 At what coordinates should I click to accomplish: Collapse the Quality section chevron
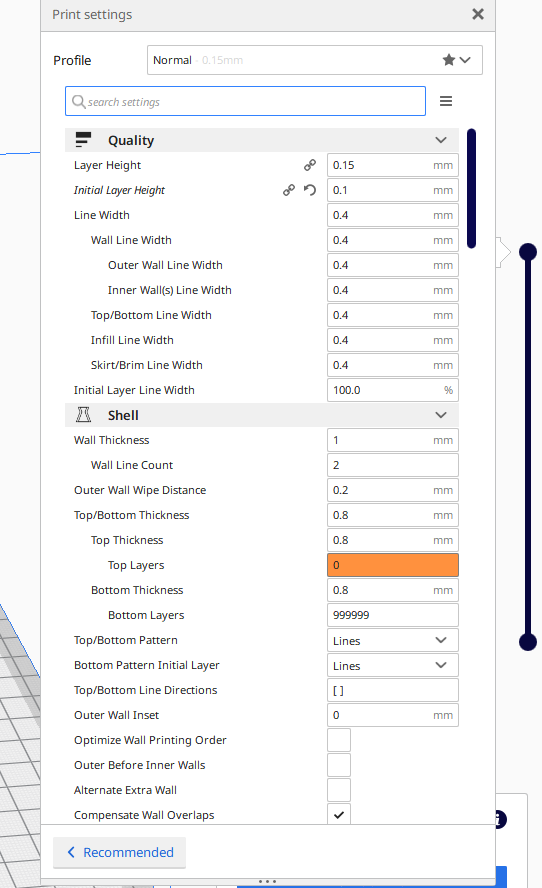pos(441,140)
